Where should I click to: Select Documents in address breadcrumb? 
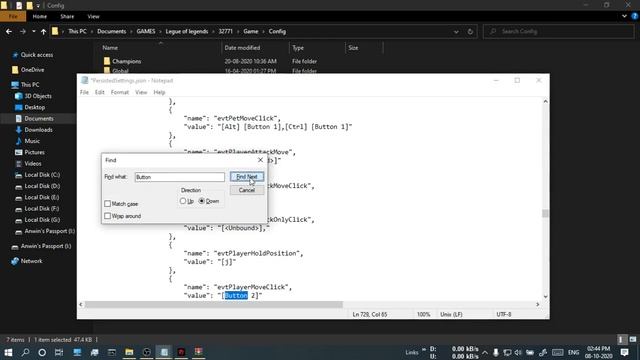tap(111, 31)
